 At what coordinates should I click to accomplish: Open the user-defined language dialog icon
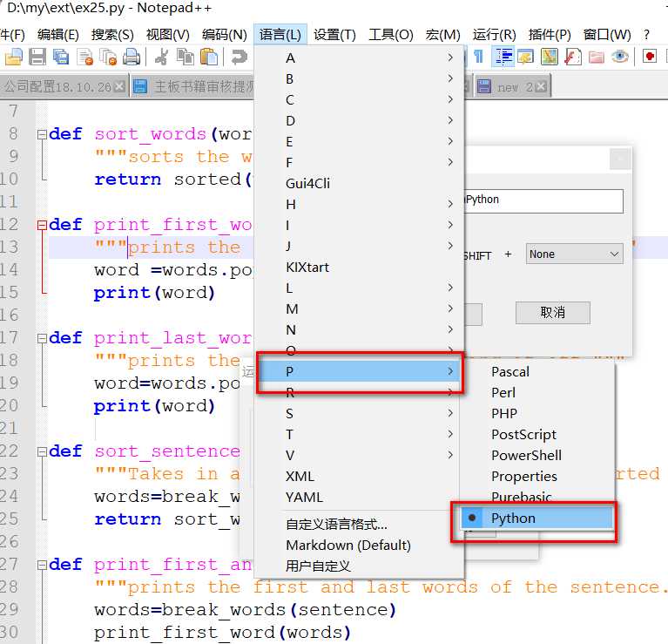tap(526, 57)
